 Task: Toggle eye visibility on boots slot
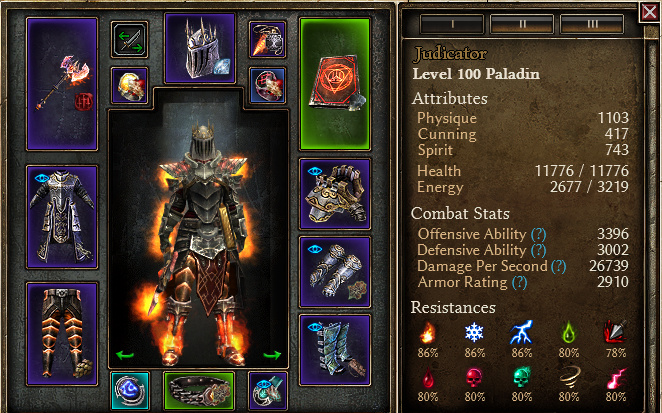315,327
